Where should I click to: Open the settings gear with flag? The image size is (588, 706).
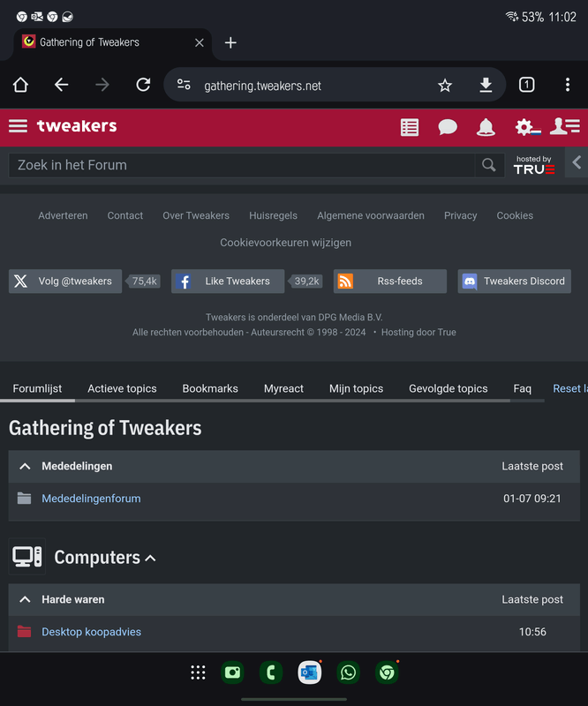(527, 127)
